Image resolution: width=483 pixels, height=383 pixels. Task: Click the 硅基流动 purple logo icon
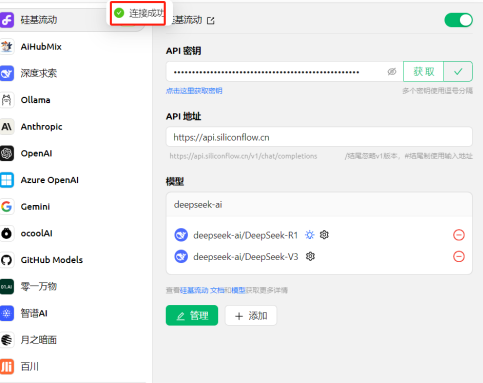coord(7,20)
